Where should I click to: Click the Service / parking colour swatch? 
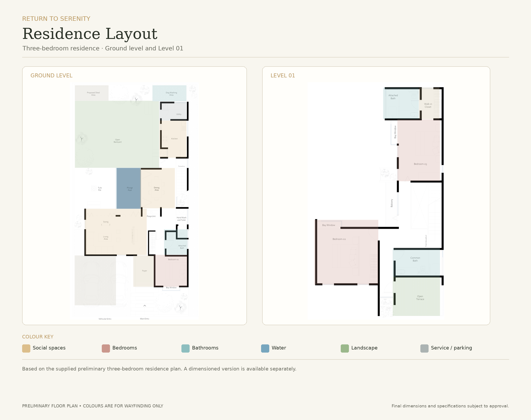(x=424, y=348)
